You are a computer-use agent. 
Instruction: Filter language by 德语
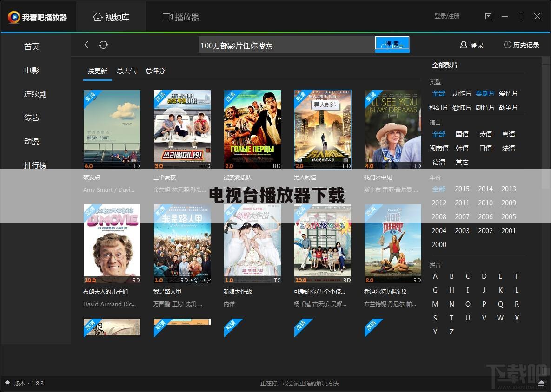pyautogui.click(x=438, y=163)
